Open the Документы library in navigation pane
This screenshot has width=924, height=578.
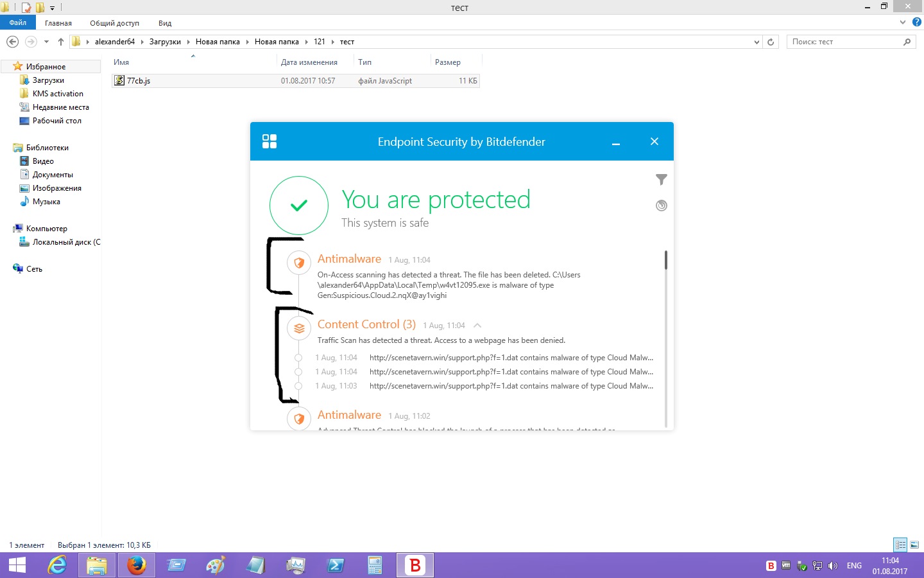click(53, 175)
